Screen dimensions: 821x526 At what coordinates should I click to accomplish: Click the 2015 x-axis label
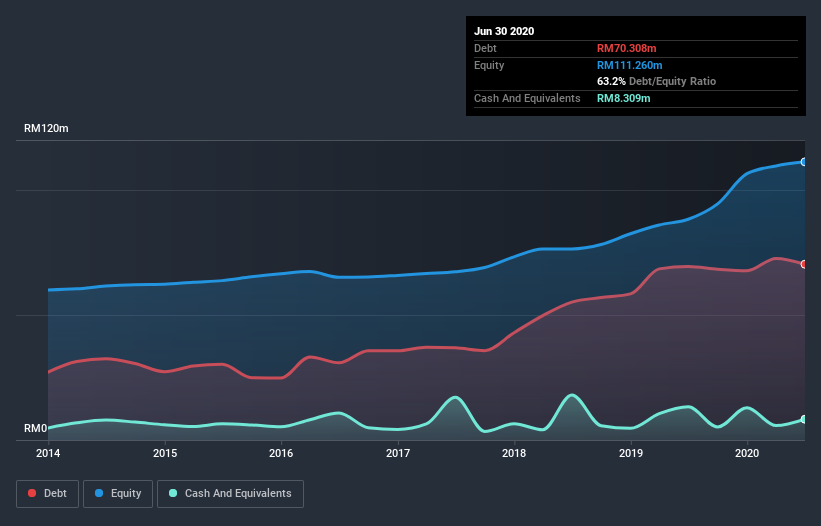point(165,453)
